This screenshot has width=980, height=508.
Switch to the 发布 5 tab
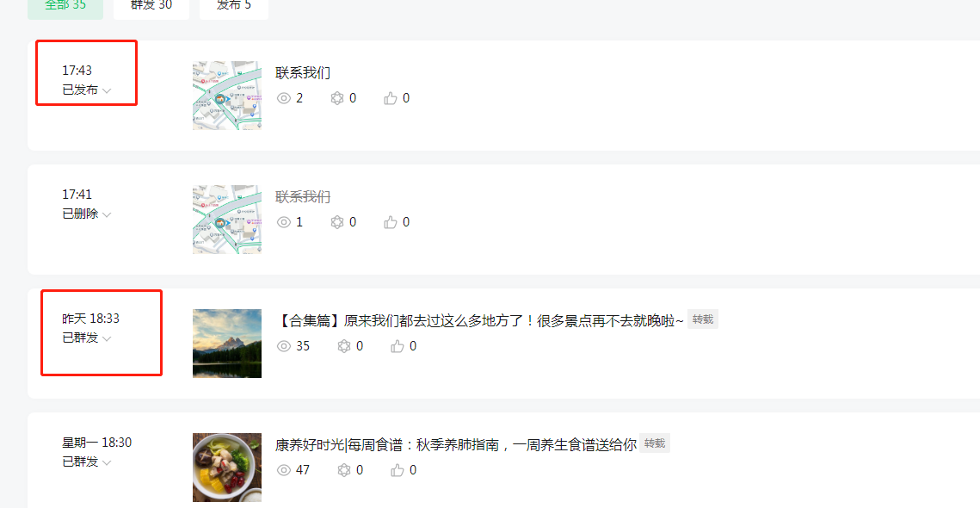pyautogui.click(x=234, y=8)
